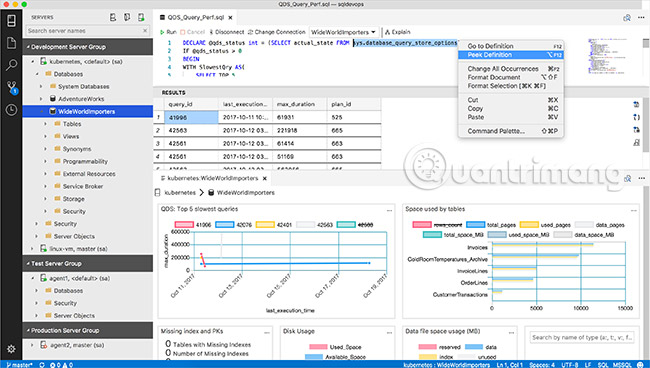Image resolution: width=650 pixels, height=368 pixels.
Task: Open the Task History clock icon
Action: pos(11,110)
